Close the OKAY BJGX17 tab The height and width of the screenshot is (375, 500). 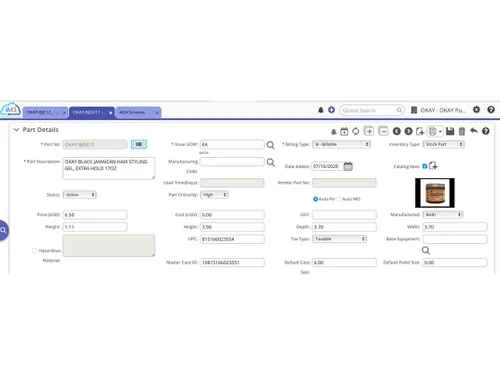click(x=111, y=113)
